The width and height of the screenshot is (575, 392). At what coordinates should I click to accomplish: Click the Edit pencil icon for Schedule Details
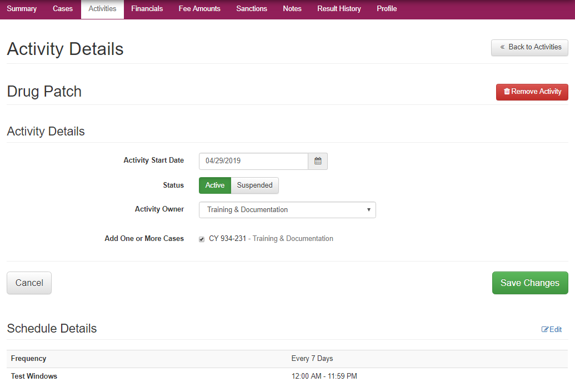pyautogui.click(x=545, y=330)
